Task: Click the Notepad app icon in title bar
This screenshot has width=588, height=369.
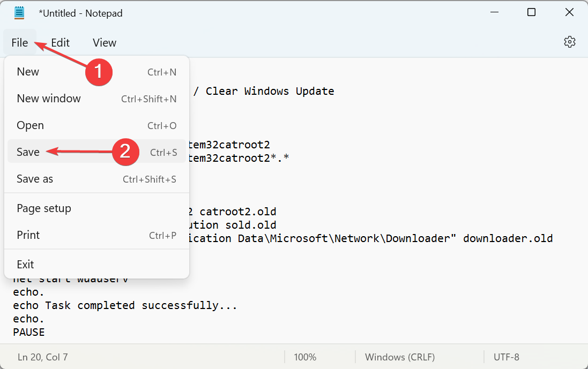Action: click(x=19, y=13)
